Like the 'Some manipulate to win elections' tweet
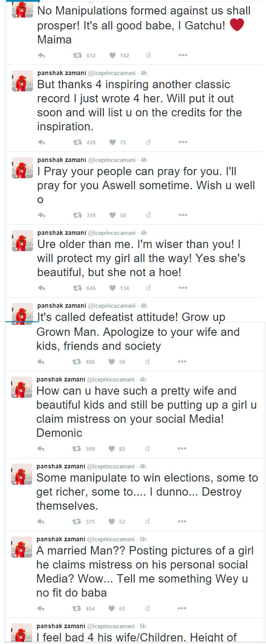Image resolution: width=266 pixels, height=644 pixels. 112,522
